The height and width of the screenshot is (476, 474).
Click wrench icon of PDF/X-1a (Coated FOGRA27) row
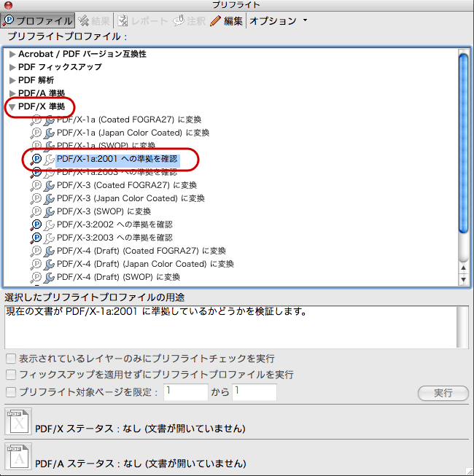click(49, 120)
